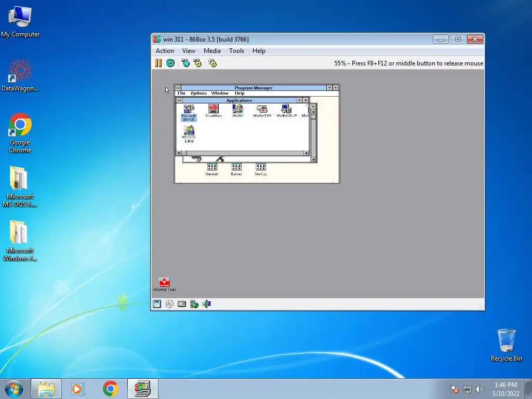
Task: Select MWAV anti-virus icon
Action: point(237,111)
